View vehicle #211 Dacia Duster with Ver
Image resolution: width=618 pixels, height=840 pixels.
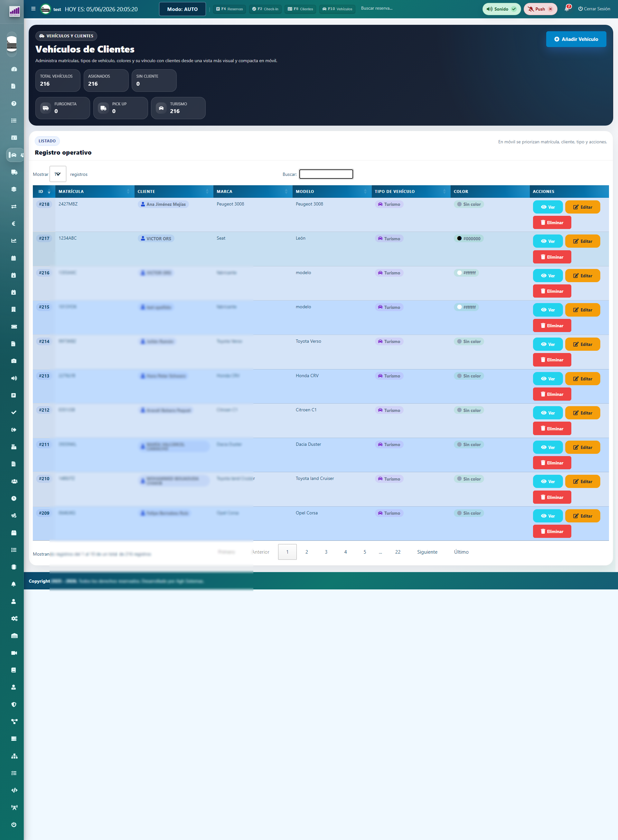pos(548,447)
